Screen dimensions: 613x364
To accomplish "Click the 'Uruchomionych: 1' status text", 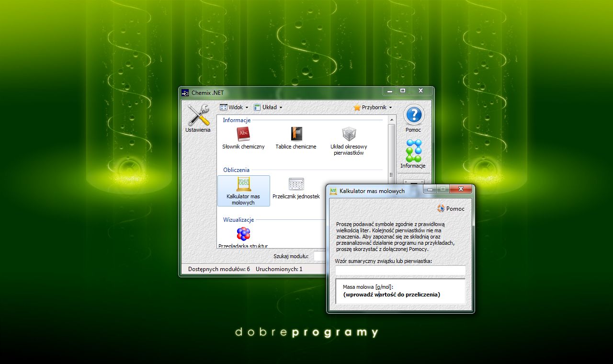I will pos(279,269).
